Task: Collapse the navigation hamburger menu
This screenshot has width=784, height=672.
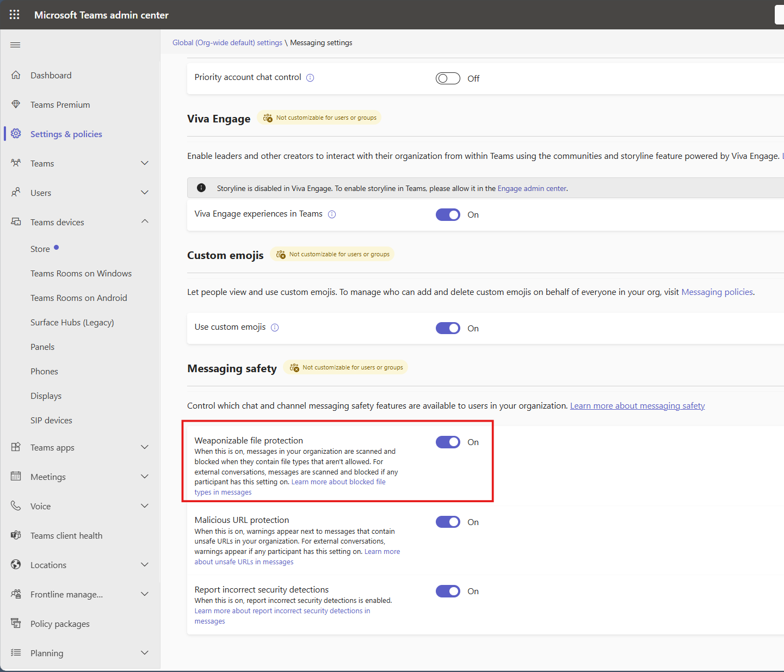Action: (15, 45)
